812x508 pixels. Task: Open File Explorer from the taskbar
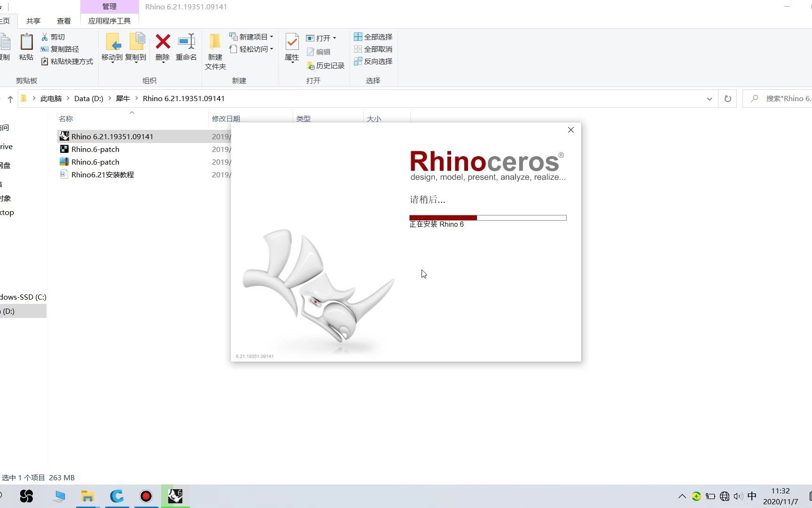pos(87,496)
